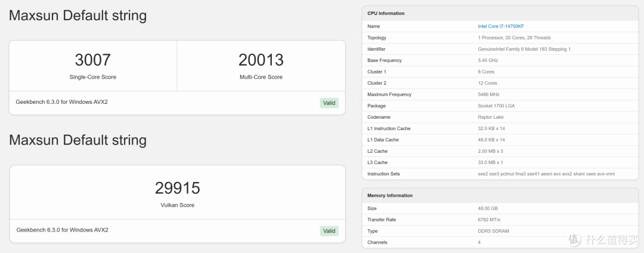Select the 48.00 GB memory size value

[x=488, y=209]
